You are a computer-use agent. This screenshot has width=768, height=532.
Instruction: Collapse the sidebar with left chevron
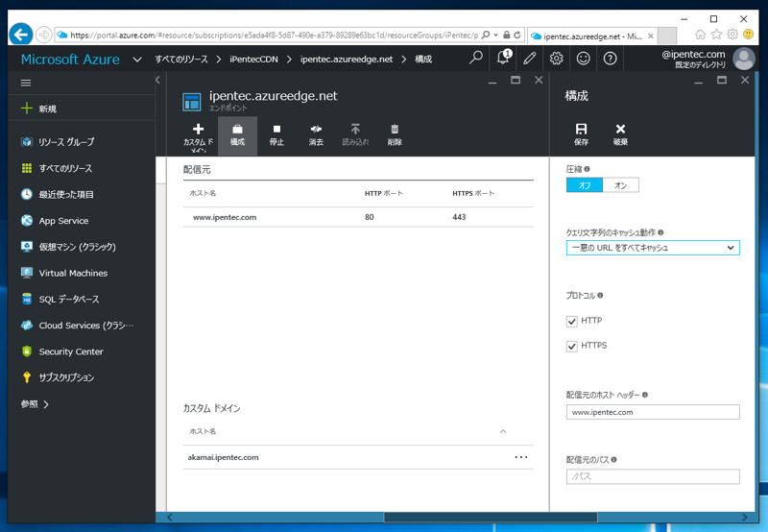(x=157, y=80)
